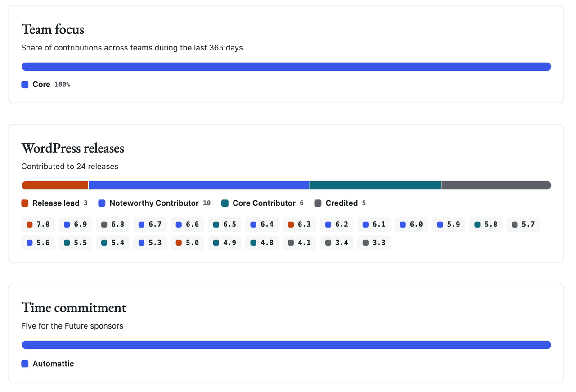Choose the 5.7 release badge
This screenshot has height=392, width=576.
click(523, 225)
